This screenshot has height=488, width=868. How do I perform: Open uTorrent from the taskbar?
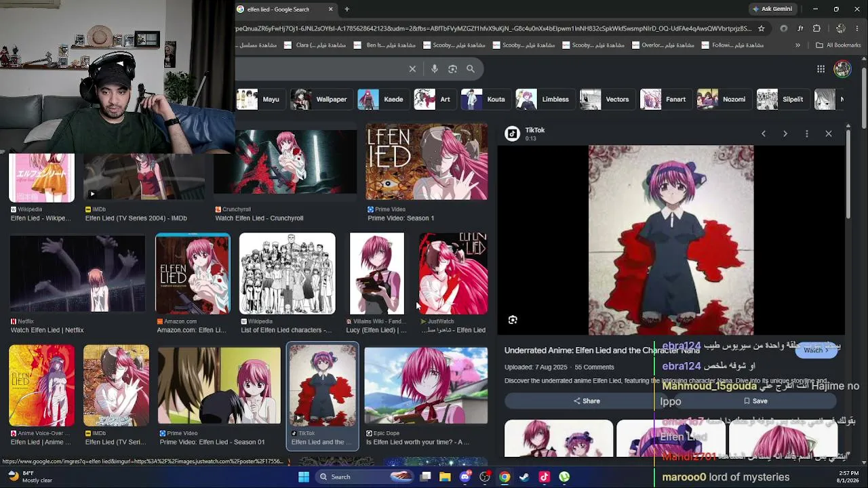pos(564,476)
